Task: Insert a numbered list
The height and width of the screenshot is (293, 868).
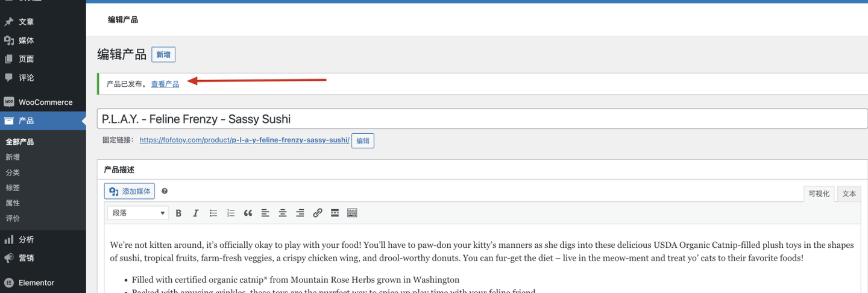Action: click(x=230, y=213)
